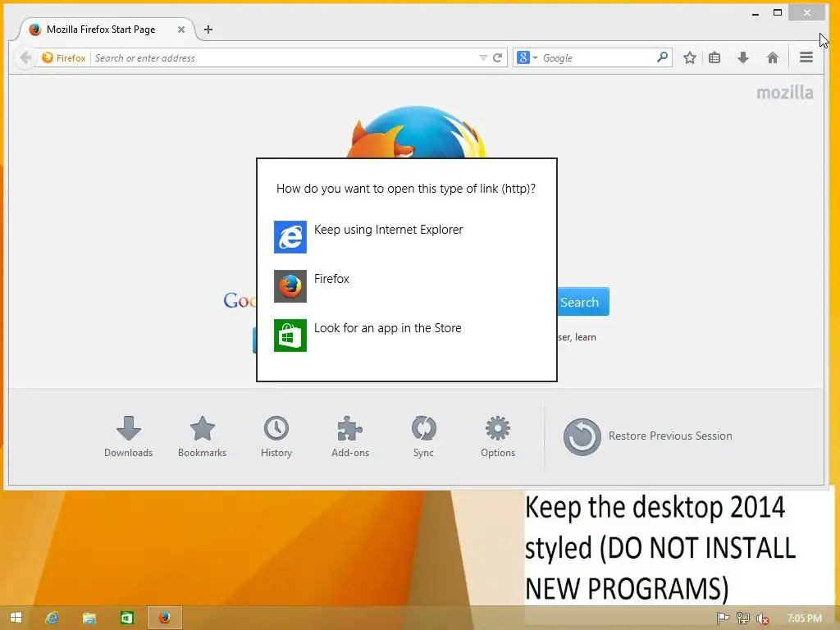840x630 pixels.
Task: Click the mozilla wordmark link
Action: click(x=785, y=93)
